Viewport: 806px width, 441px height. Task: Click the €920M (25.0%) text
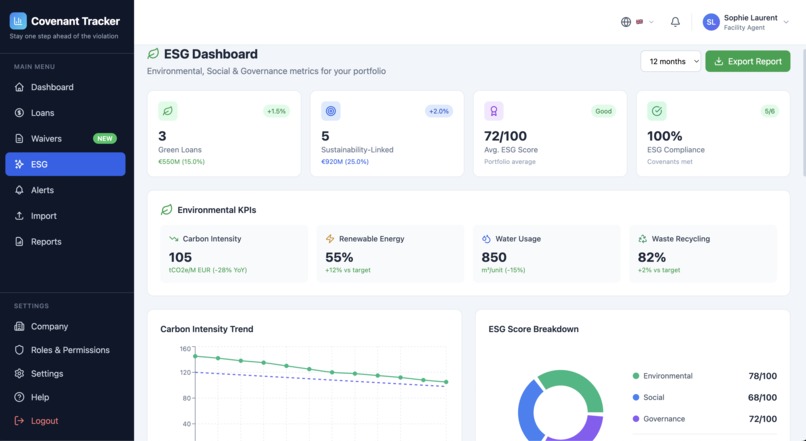345,161
